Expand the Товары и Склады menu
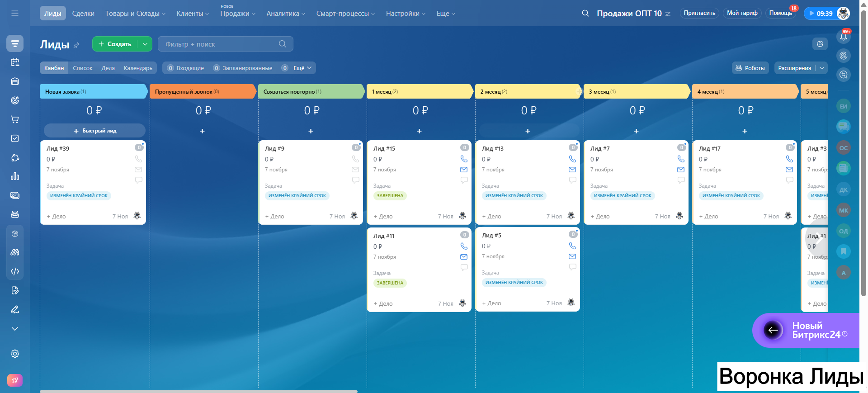 tap(135, 14)
